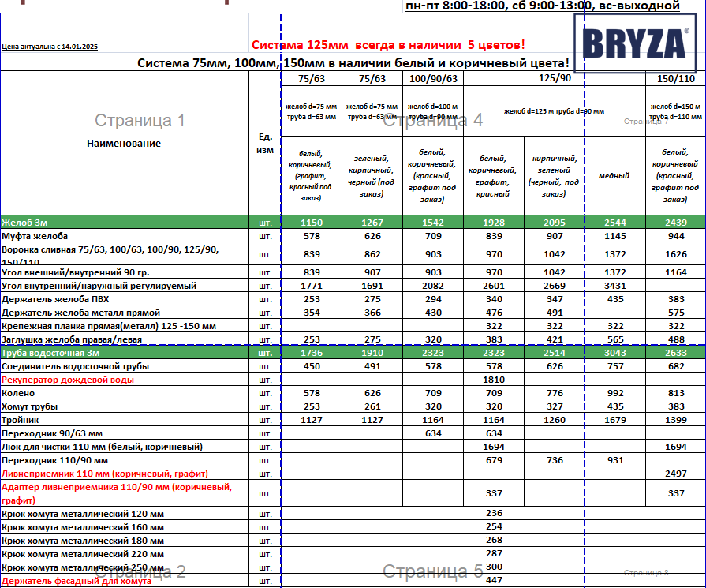Select the green 'Труба водосточная 3м' label
706x588 pixels.
(x=50, y=353)
